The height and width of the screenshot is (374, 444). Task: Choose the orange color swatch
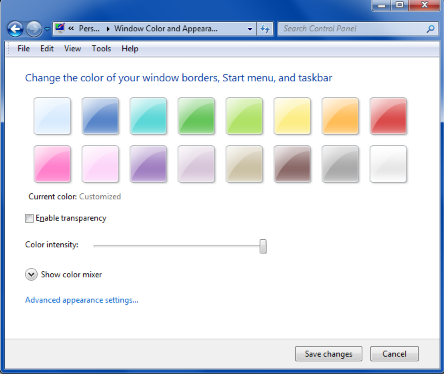click(340, 116)
